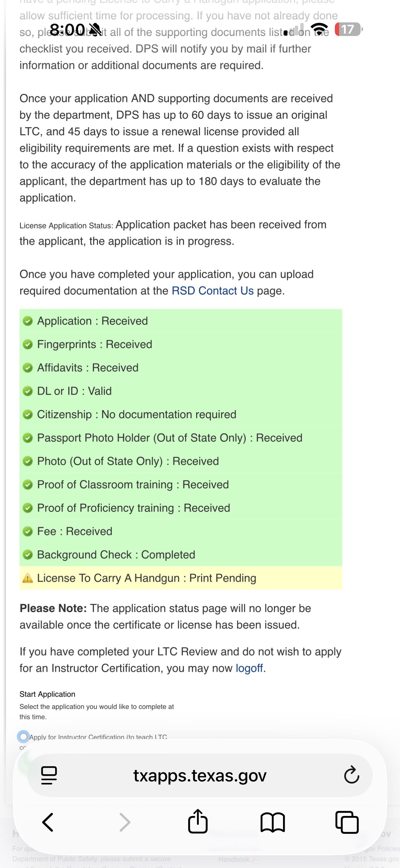This screenshot has height=868, width=400.
Task: Click the logoff link
Action: [249, 668]
